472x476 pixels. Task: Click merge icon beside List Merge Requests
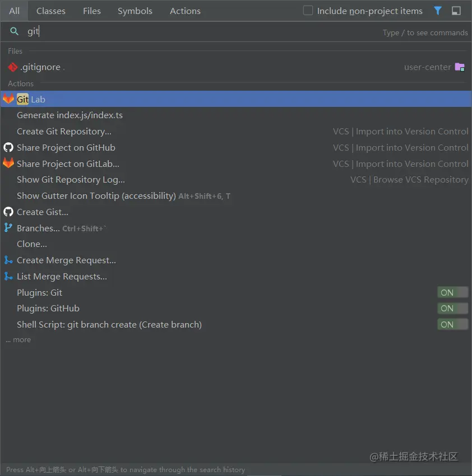click(x=8, y=276)
